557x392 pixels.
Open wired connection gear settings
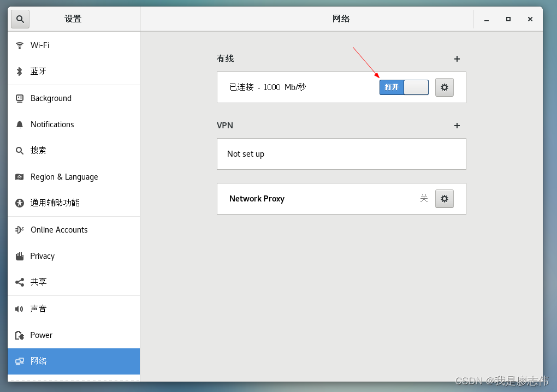click(445, 87)
